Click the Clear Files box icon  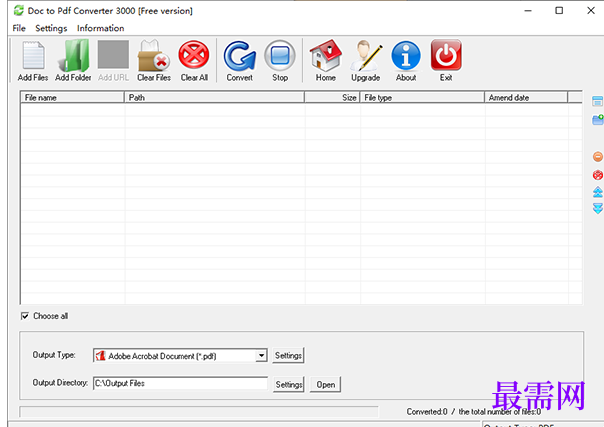click(x=154, y=55)
